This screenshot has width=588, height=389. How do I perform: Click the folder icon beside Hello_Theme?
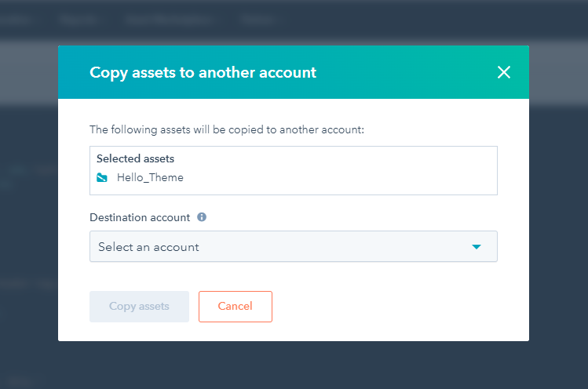pyautogui.click(x=102, y=178)
